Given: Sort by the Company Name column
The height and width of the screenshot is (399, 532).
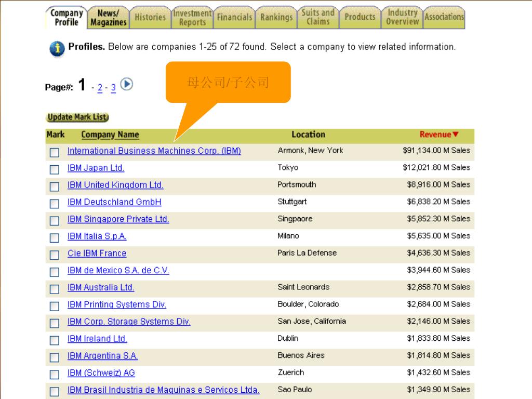Looking at the screenshot, I should [x=110, y=135].
